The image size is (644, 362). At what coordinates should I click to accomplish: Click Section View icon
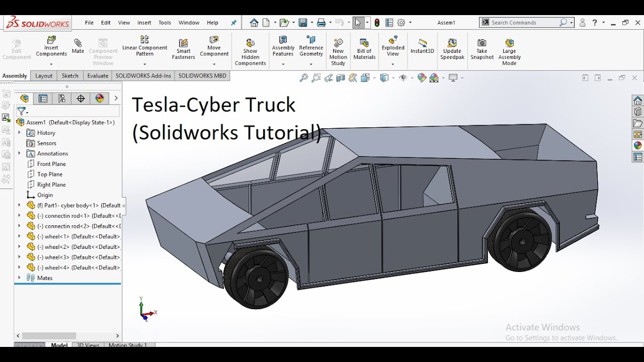pos(341,78)
